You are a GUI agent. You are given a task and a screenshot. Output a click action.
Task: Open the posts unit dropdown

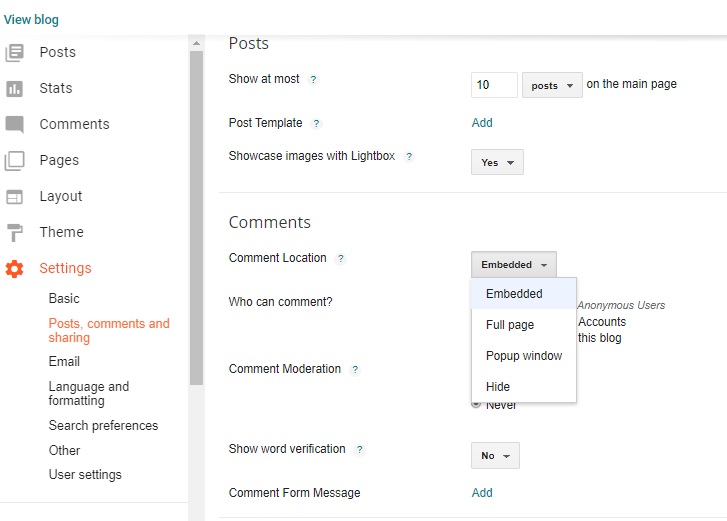pyautogui.click(x=552, y=85)
